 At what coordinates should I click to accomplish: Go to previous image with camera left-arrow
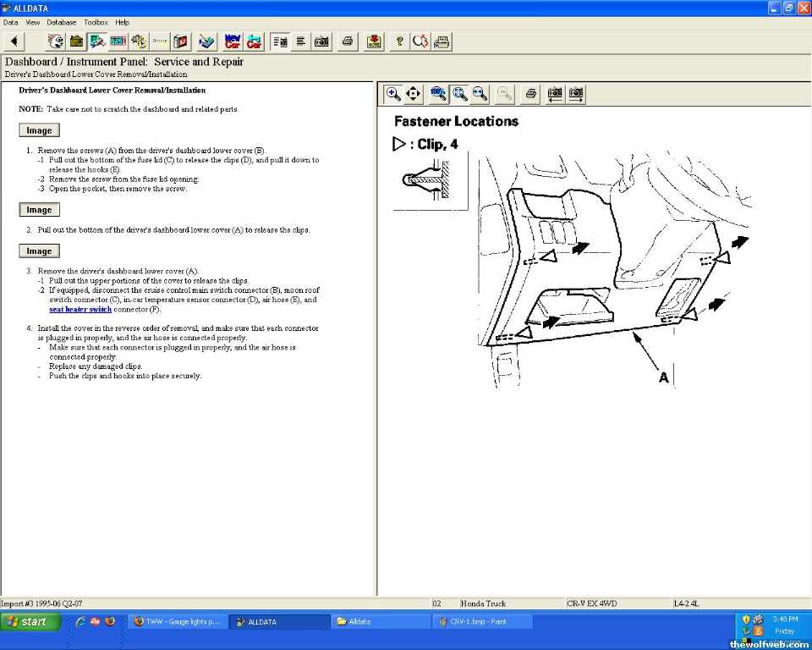(x=555, y=94)
